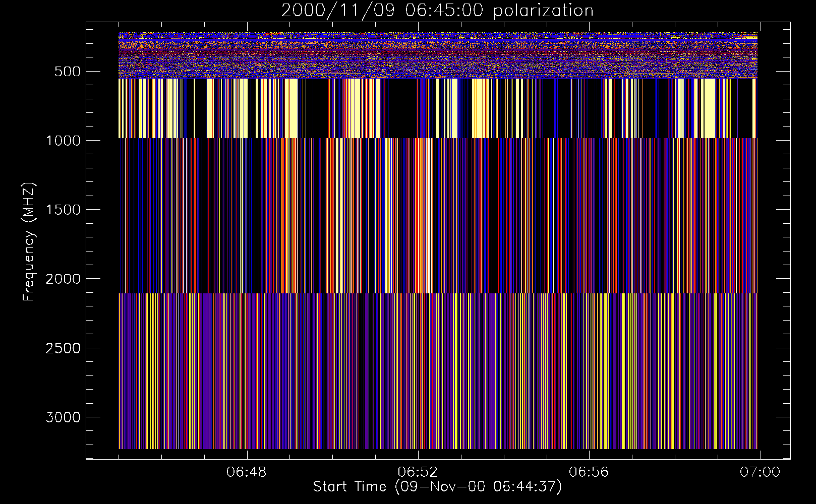Click the 06:52 time tick label
This screenshot has width=816, height=504.
point(418,472)
